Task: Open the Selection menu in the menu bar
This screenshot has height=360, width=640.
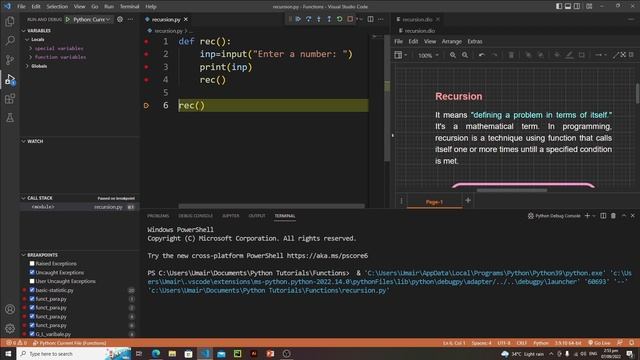Action: (57, 7)
